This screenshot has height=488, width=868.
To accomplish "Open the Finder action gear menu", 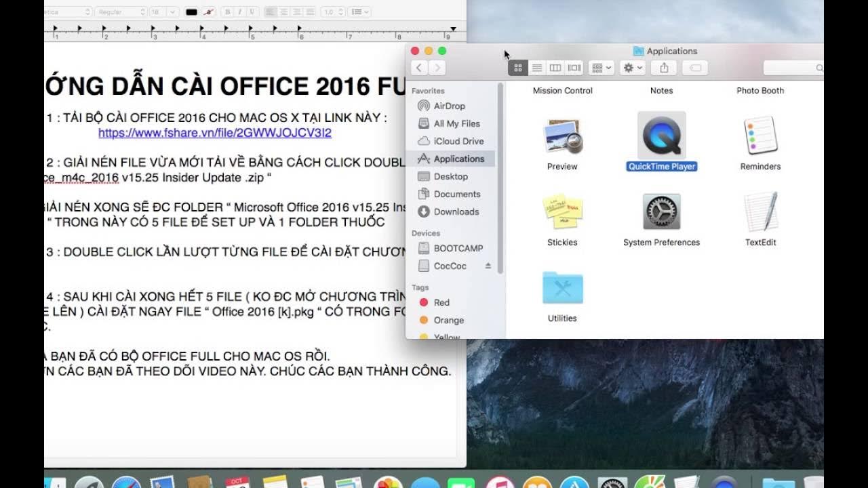I will (x=632, y=68).
